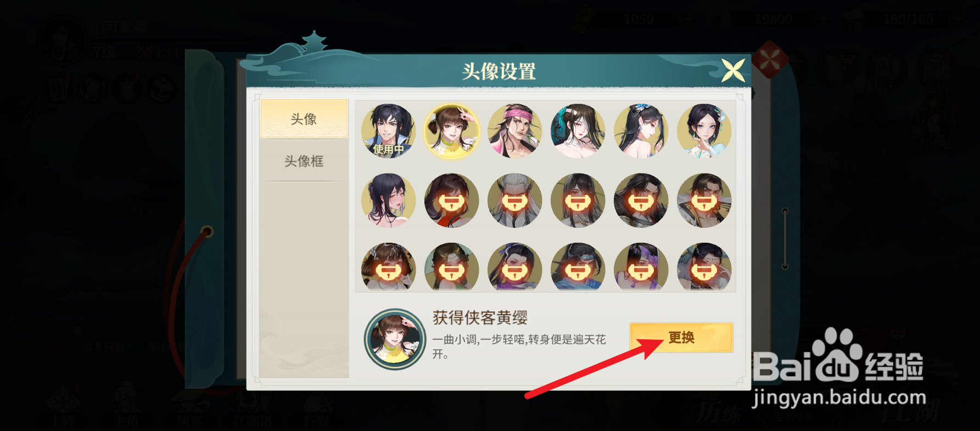Screen dimensions: 980x431
Task: Choose the blue-eyed girl avatar in top row
Action: point(704,131)
